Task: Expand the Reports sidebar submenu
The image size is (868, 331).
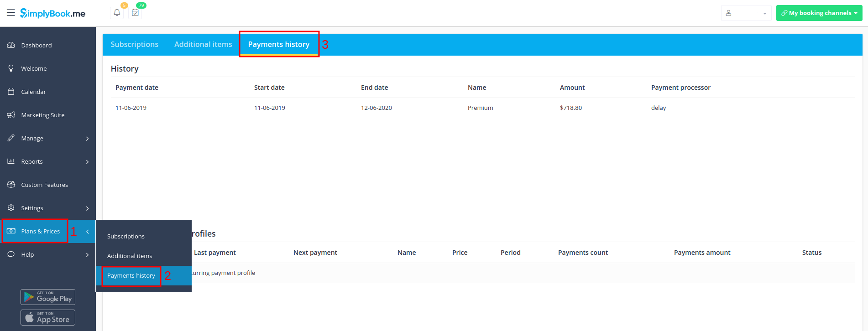Action: (x=87, y=162)
